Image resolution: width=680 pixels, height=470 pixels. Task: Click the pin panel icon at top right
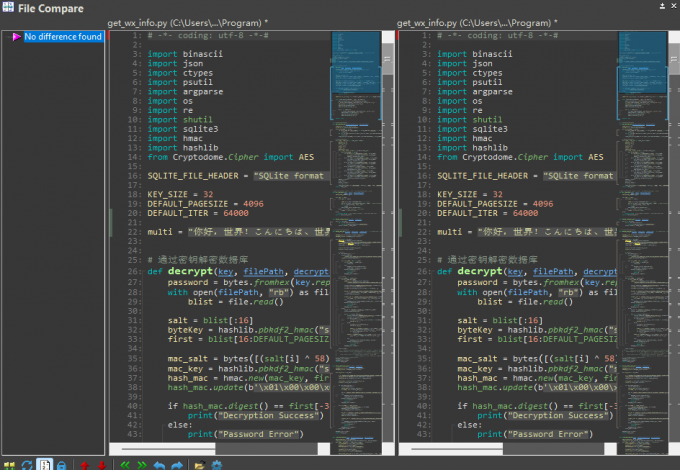tap(662, 6)
